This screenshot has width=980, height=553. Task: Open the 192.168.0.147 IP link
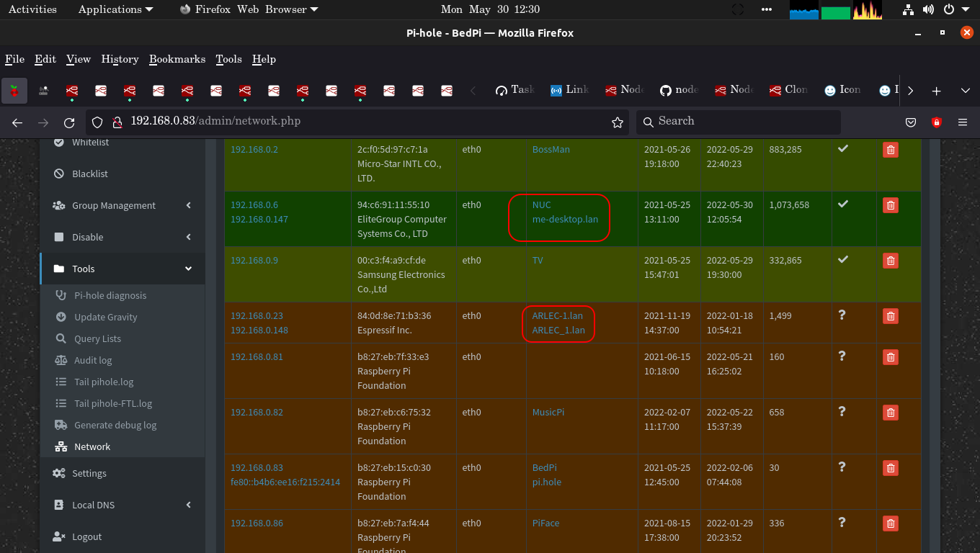click(259, 220)
